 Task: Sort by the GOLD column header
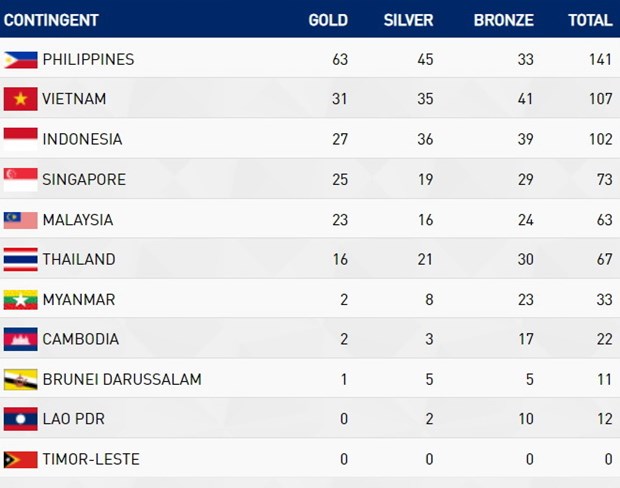pos(328,20)
